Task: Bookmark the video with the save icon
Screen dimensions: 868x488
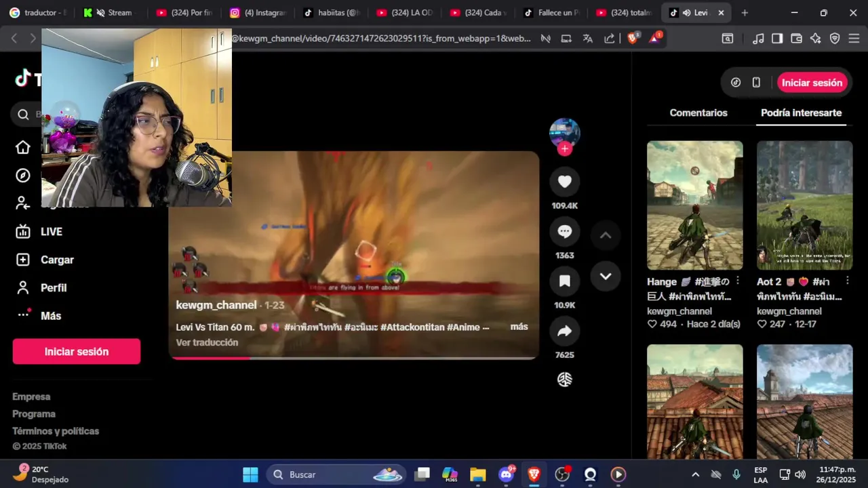Action: coord(564,281)
